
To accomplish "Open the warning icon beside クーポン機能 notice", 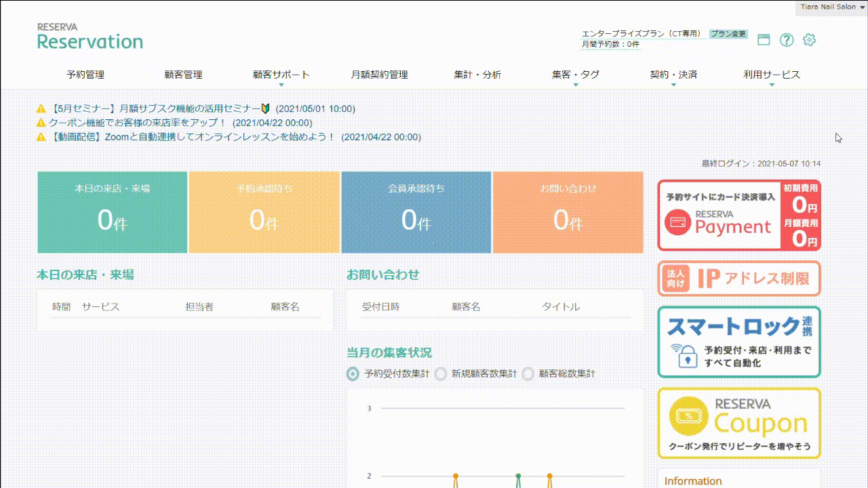I will point(41,123).
